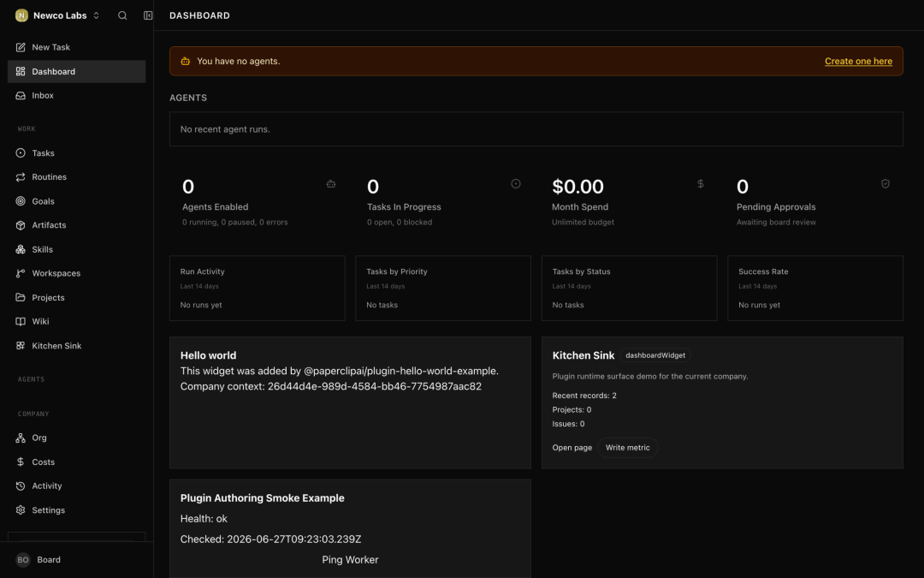
Task: Open the Newco Labs company switcher
Action: pyautogui.click(x=58, y=15)
